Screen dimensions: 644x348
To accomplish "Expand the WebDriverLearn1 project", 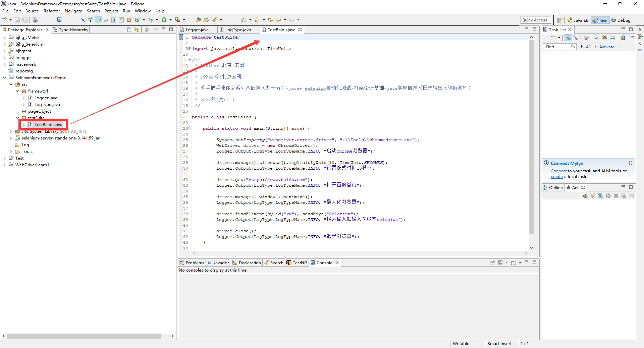I will (4, 165).
